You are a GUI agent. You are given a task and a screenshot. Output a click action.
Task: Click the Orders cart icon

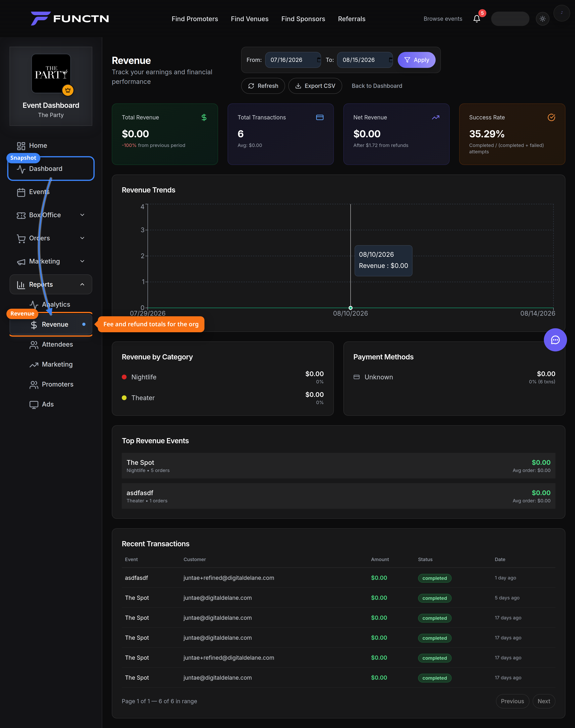click(x=21, y=238)
